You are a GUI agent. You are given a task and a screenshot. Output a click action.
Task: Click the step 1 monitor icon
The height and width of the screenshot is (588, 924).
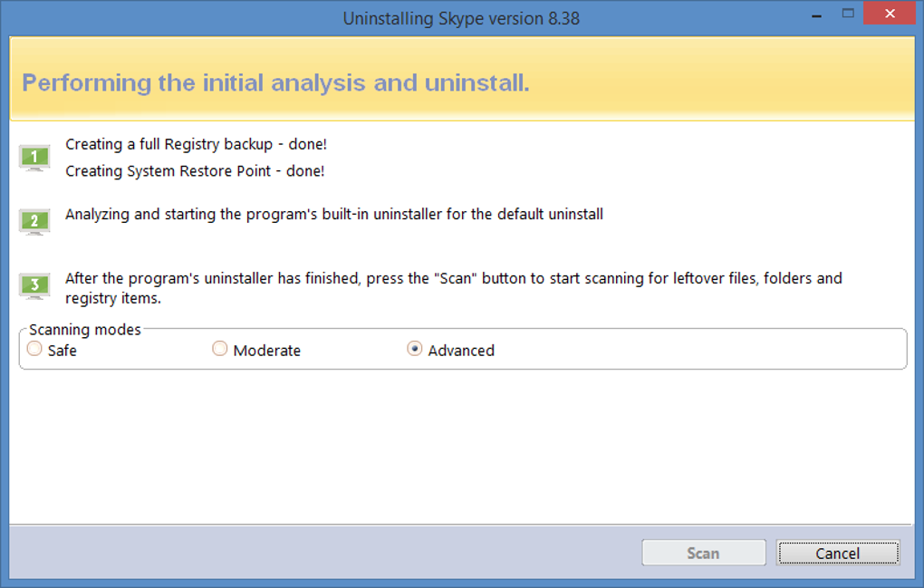(x=34, y=158)
